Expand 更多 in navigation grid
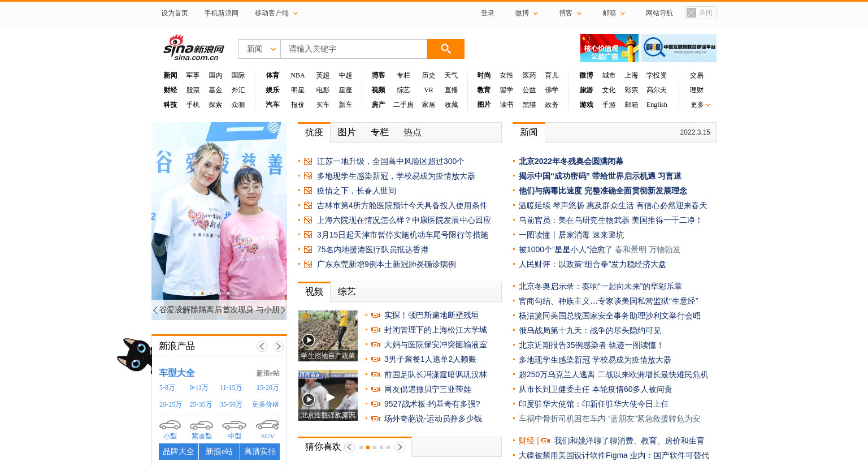The height and width of the screenshot is (466, 868). [x=700, y=105]
